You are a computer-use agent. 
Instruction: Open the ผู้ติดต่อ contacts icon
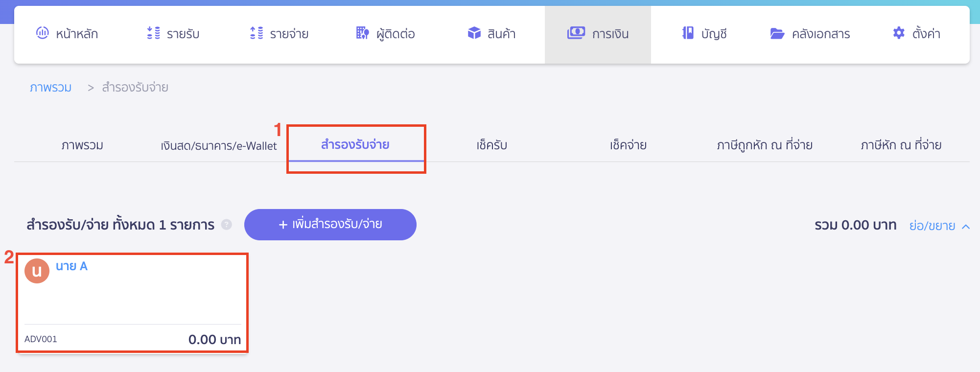coord(362,33)
